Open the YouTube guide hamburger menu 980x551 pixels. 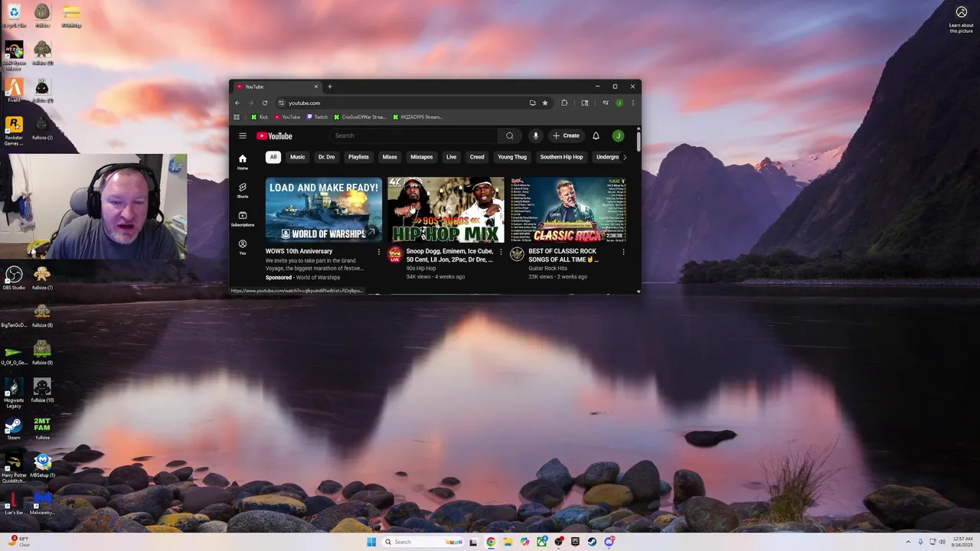243,135
